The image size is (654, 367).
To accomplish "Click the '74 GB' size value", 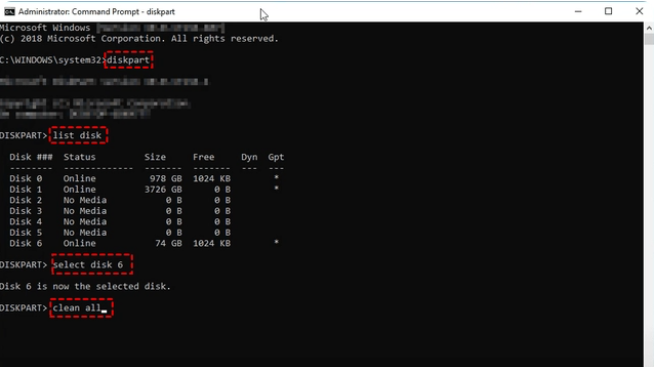I will pyautogui.click(x=169, y=244).
